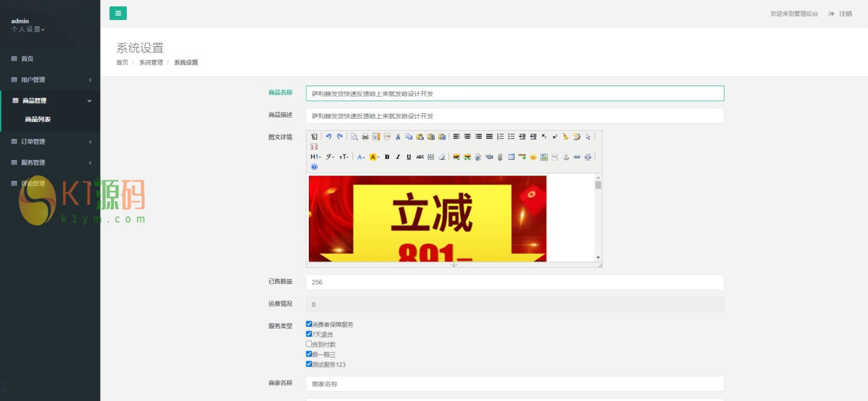Select 商品列表 in the sidebar

pyautogui.click(x=38, y=119)
